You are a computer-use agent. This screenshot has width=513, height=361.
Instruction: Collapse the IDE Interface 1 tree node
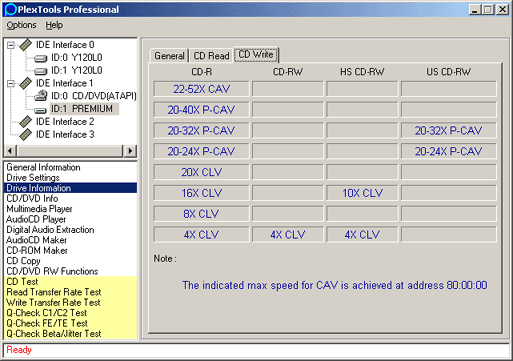click(11, 83)
